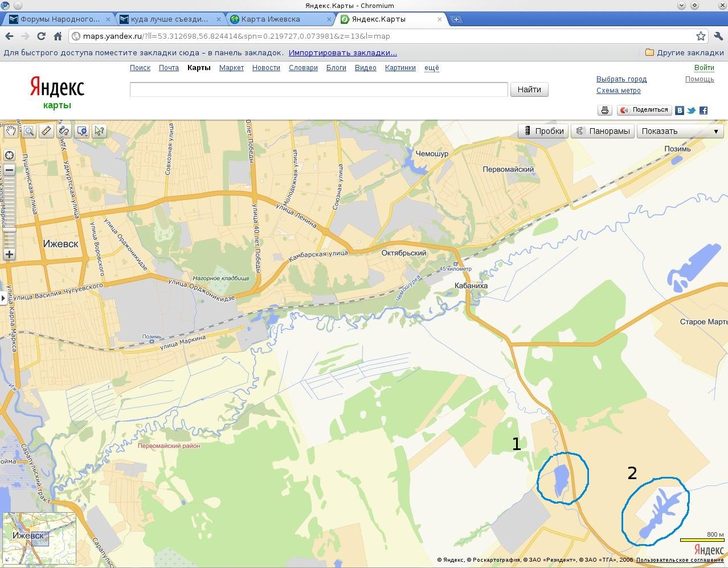
Task: Click the Октябрьский label on the map
Action: pos(404,253)
